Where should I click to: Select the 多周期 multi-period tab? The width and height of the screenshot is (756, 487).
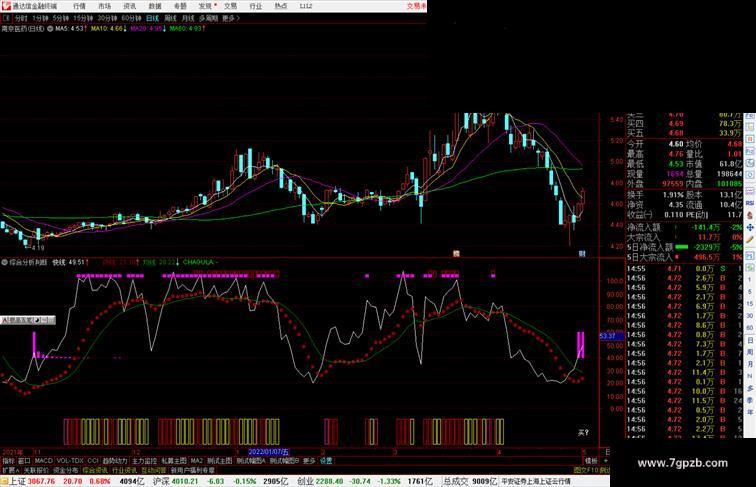[208, 18]
